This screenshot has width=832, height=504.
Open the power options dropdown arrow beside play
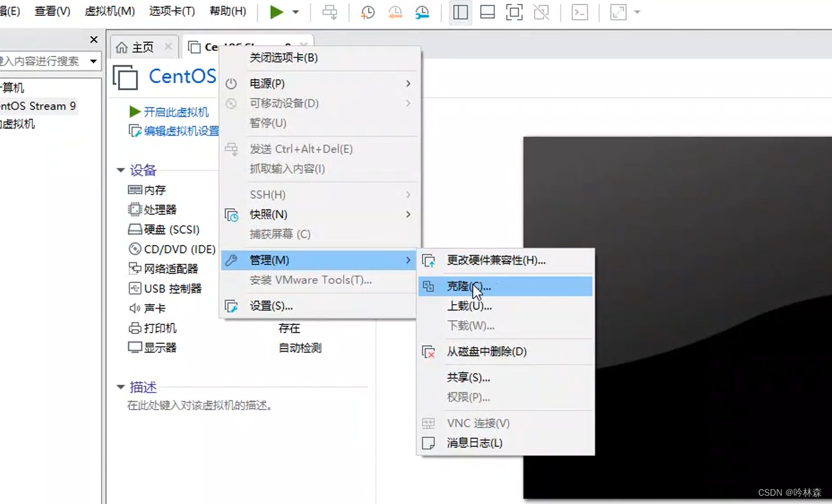coord(295,12)
